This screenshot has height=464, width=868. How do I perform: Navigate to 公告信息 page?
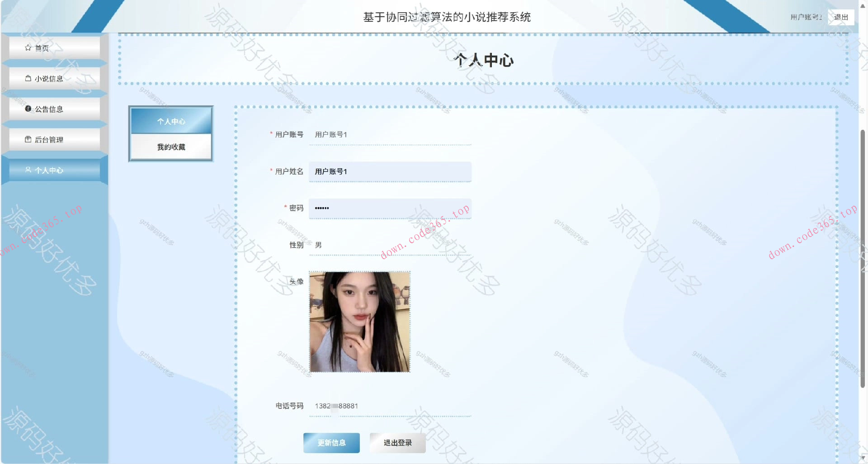pyautogui.click(x=50, y=109)
